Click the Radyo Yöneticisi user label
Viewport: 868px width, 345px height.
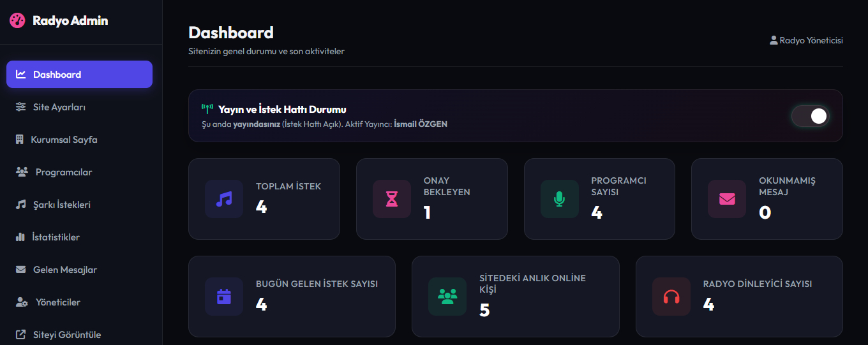tap(811, 40)
